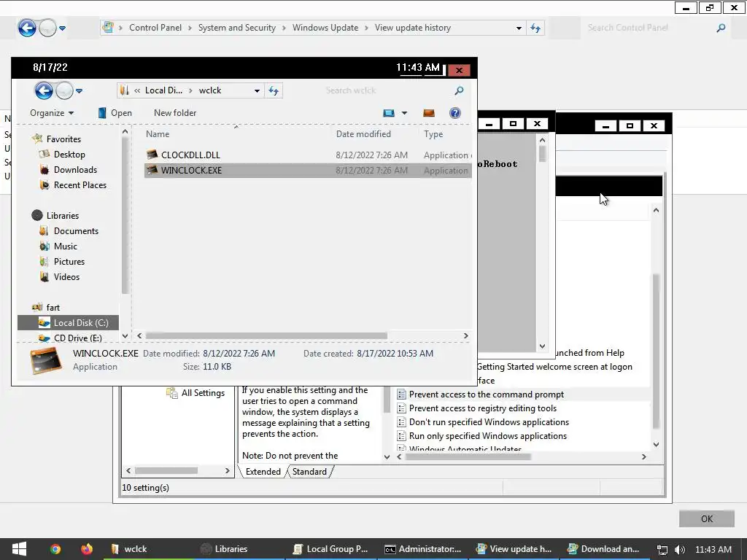
Task: Switch to Standard tab
Action: click(x=309, y=472)
